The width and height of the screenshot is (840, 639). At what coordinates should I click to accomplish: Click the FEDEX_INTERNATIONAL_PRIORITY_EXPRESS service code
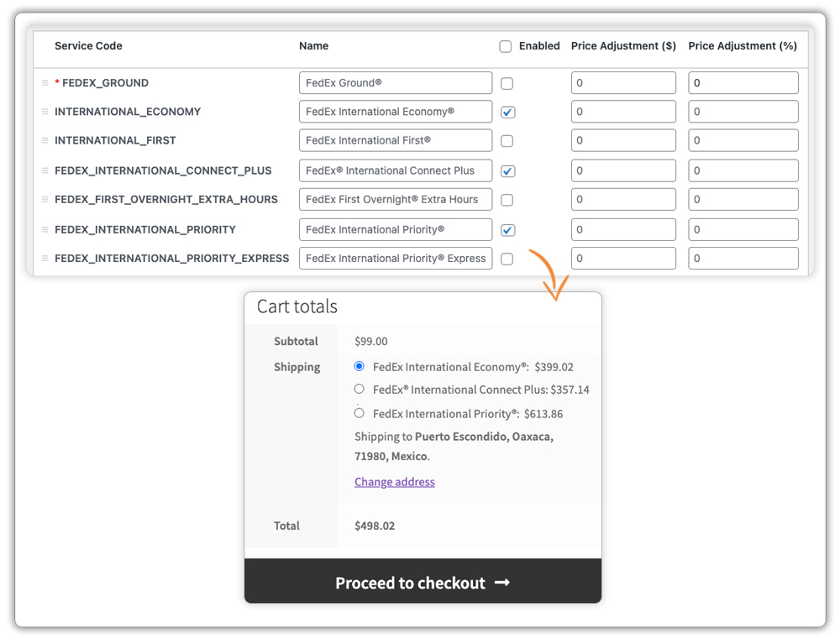[172, 258]
